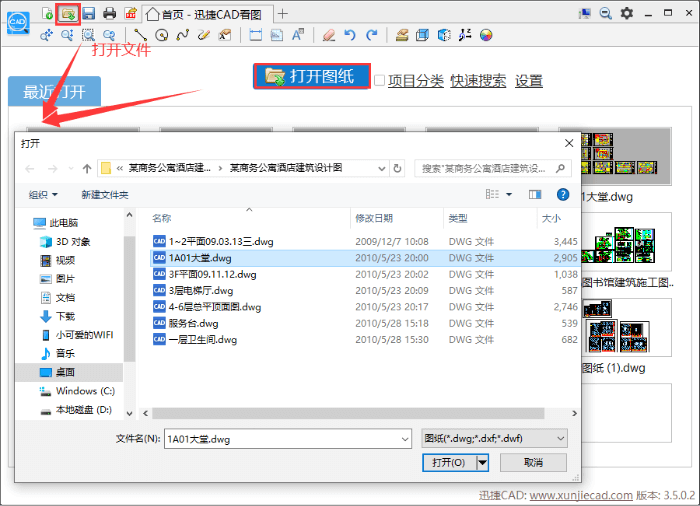This screenshot has height=506, width=700.
Task: Select the pencil freehand tool
Action: point(204,35)
